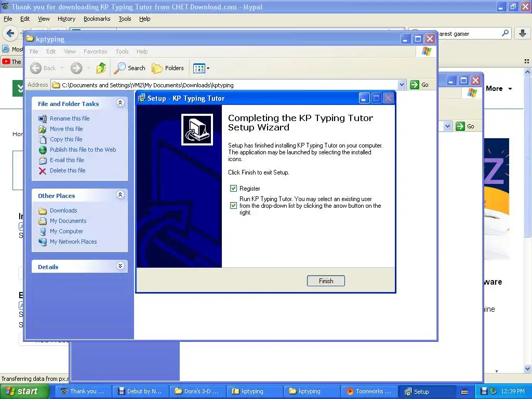Click Publish this file to the Web
The width and height of the screenshot is (532, 399).
pyautogui.click(x=83, y=150)
